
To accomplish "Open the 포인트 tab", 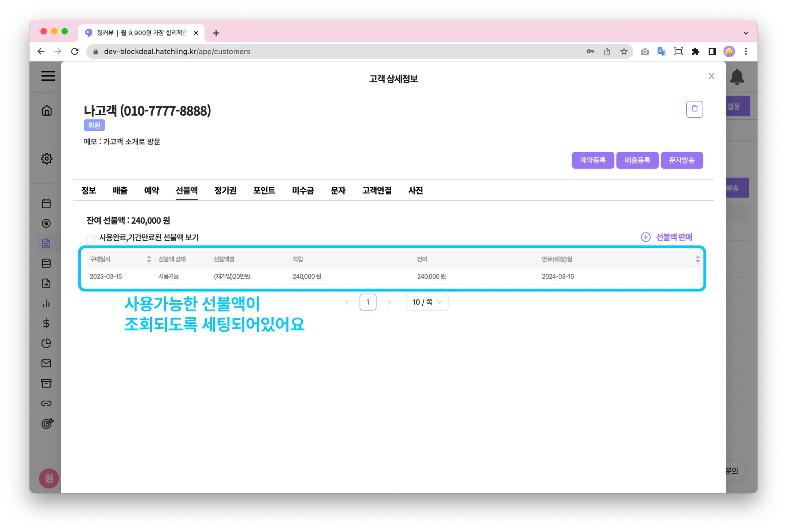I will [264, 191].
